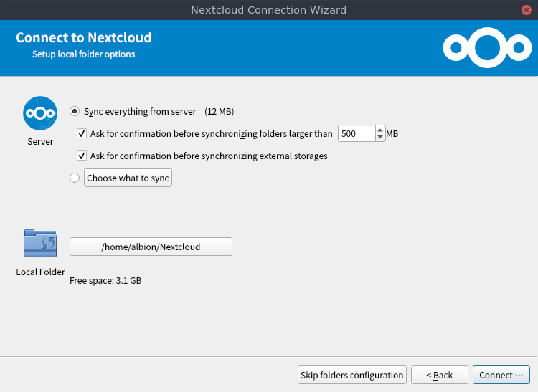538x392 pixels.
Task: Click the Server label under the icon
Action: pos(40,141)
